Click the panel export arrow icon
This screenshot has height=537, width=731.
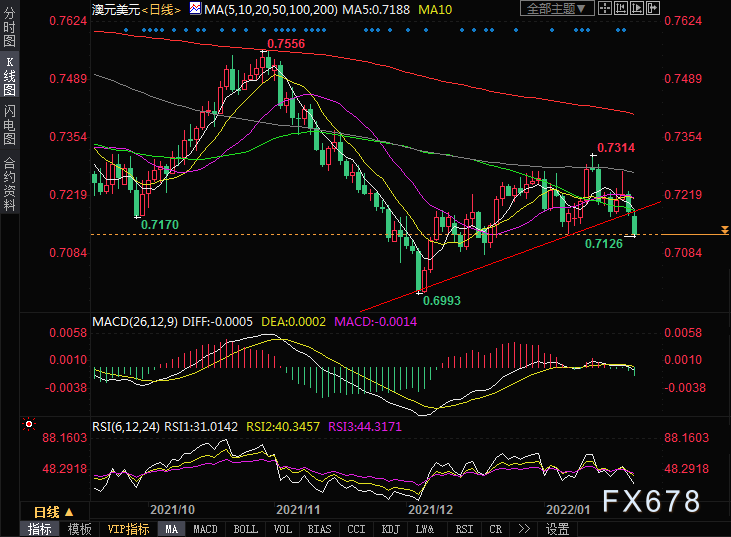point(653,8)
